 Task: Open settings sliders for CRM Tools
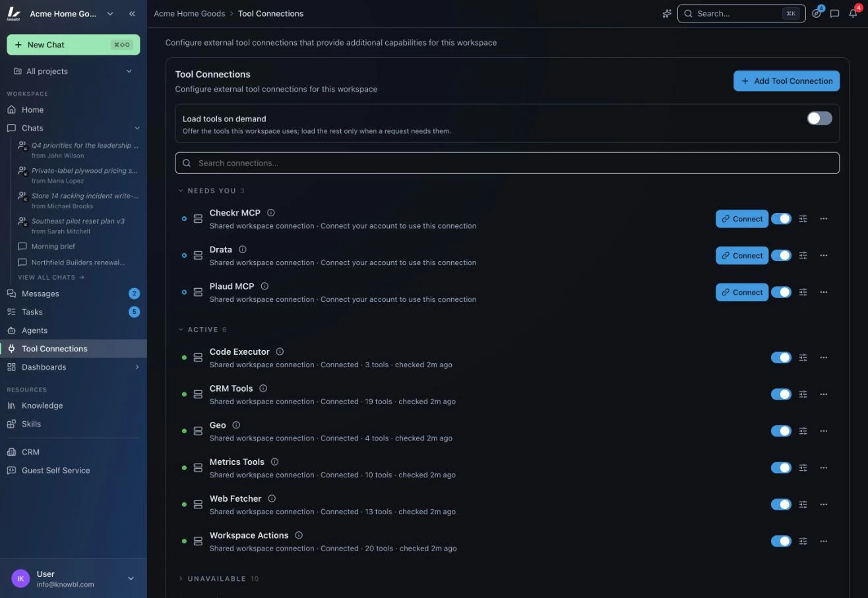[x=803, y=394]
